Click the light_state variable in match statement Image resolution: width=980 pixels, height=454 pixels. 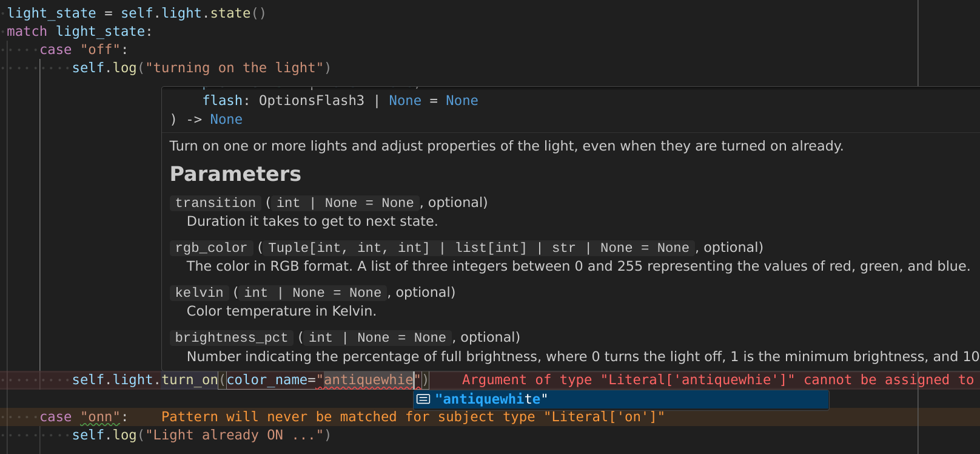point(101,32)
